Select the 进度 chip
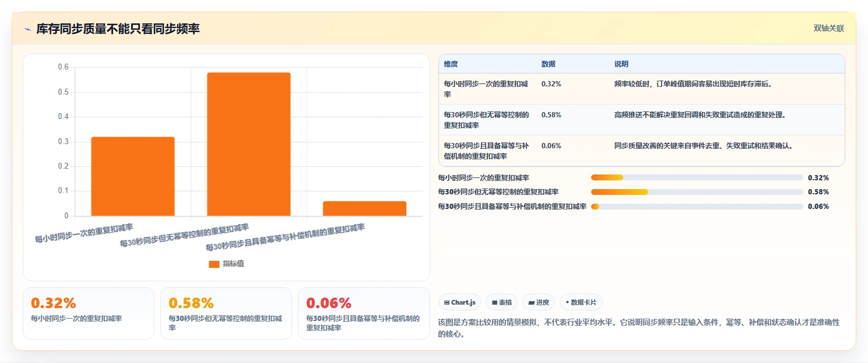This screenshot has width=868, height=363. (x=539, y=302)
